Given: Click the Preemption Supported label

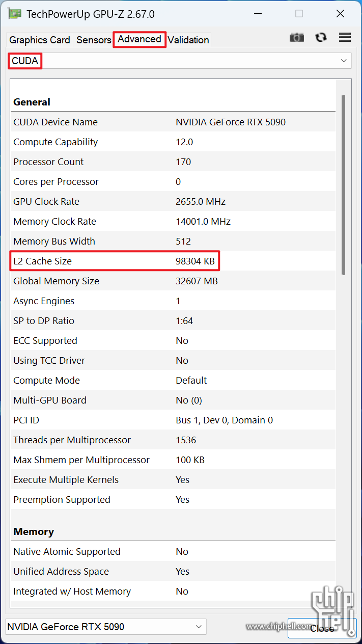Looking at the screenshot, I should pyautogui.click(x=62, y=500).
